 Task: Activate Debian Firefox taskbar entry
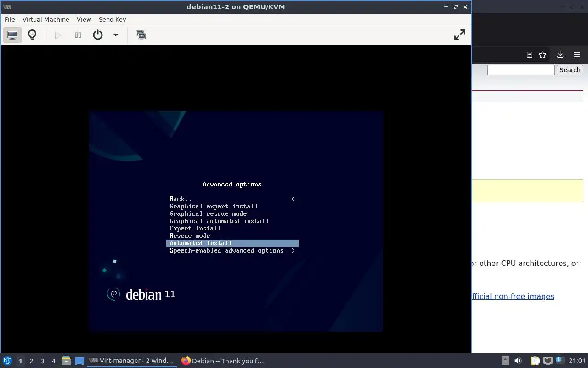coord(224,361)
